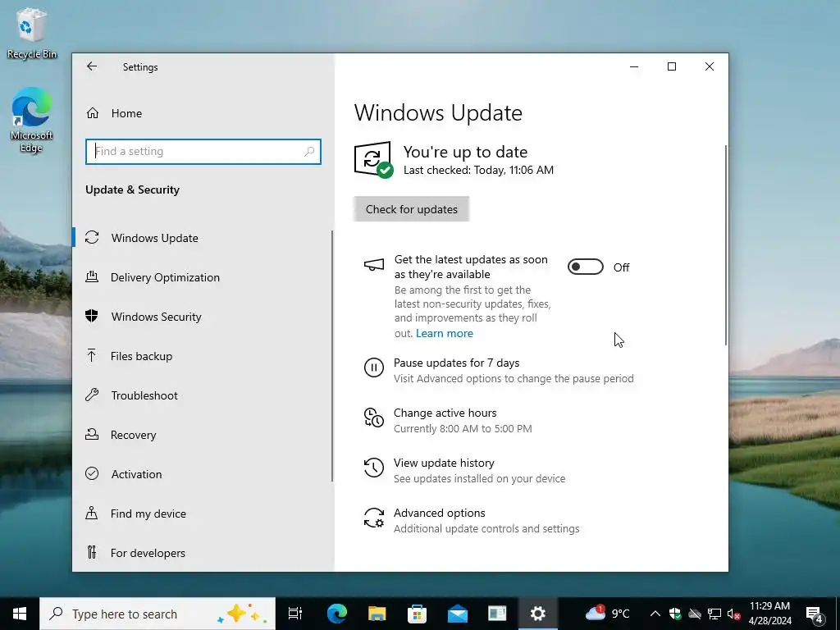Click the Recovery sidebar icon
The height and width of the screenshot is (630, 840).
tap(92, 435)
